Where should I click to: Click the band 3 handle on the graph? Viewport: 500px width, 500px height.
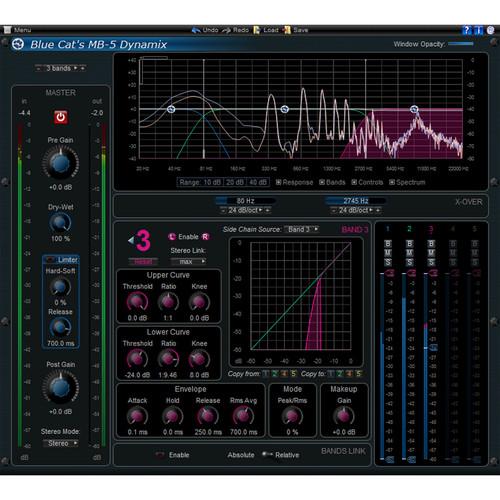(414, 109)
